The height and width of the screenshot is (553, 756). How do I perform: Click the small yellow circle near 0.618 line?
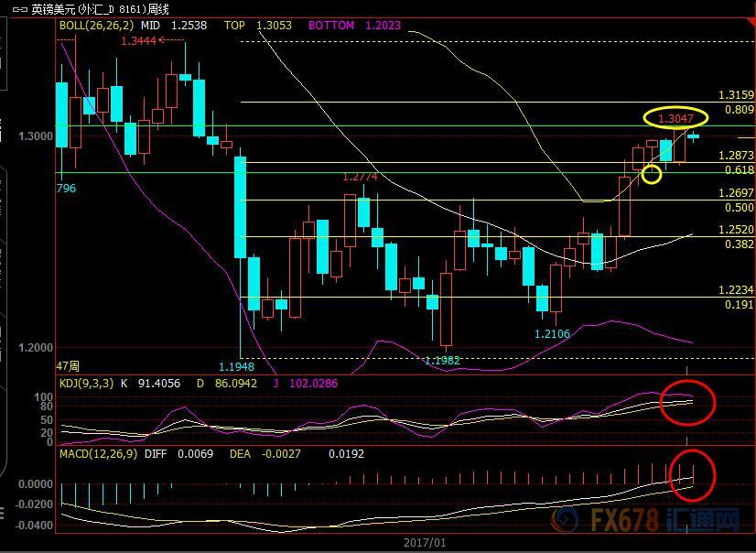tap(652, 174)
